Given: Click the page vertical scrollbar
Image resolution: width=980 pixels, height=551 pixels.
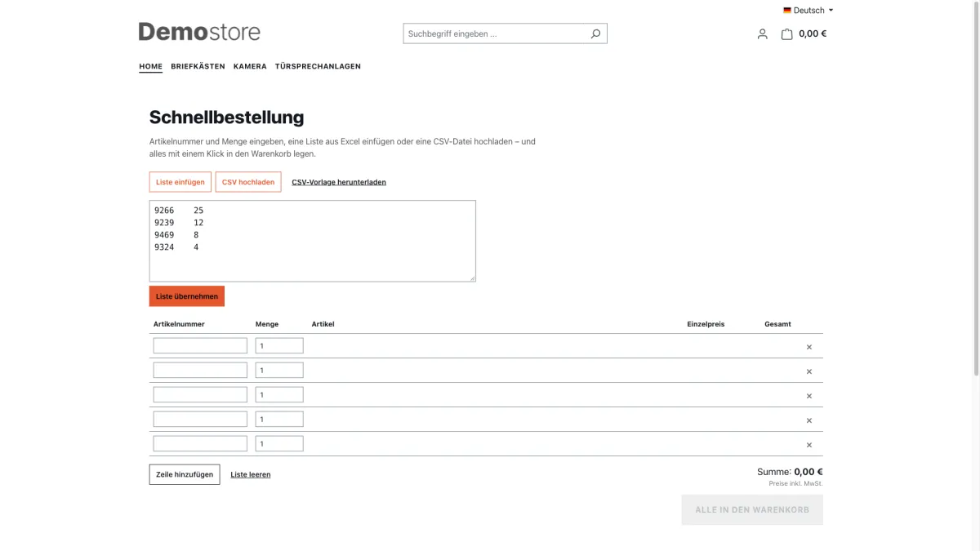Looking at the screenshot, I should click(976, 188).
